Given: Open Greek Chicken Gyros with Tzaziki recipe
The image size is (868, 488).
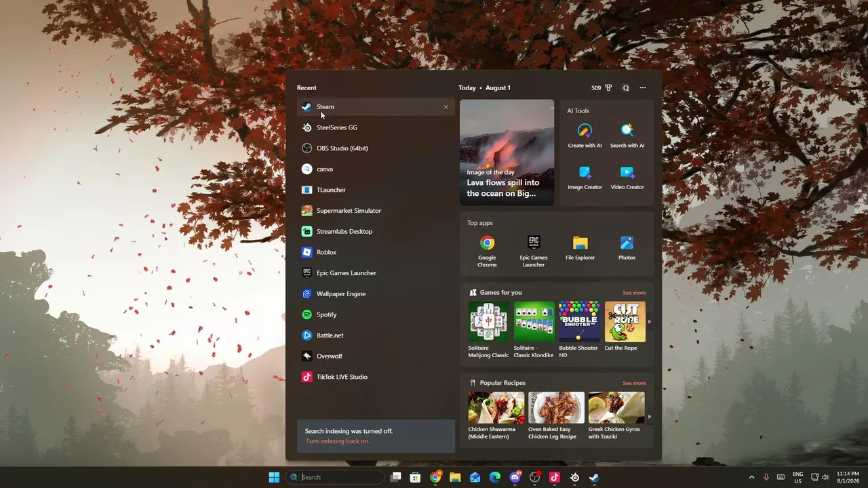Looking at the screenshot, I should click(x=616, y=416).
